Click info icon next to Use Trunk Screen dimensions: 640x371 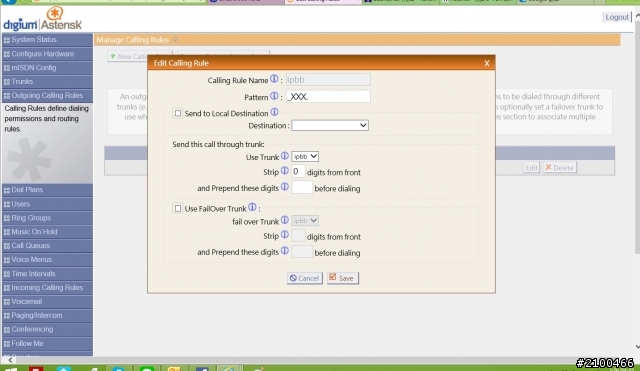(x=284, y=156)
